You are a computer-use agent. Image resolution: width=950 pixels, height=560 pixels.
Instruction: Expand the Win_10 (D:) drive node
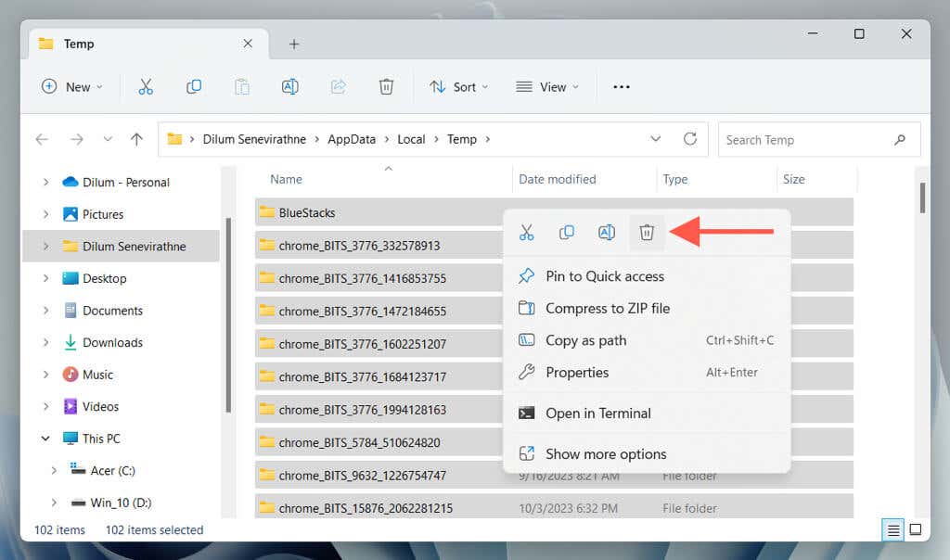click(54, 503)
